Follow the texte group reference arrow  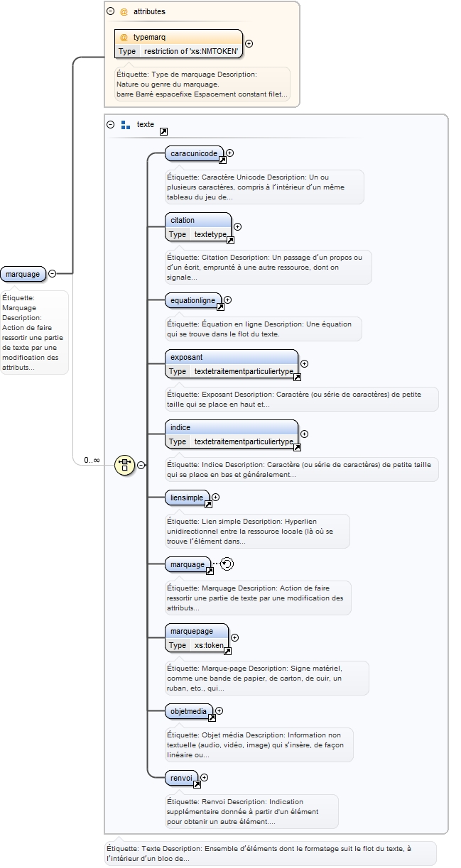click(x=163, y=131)
